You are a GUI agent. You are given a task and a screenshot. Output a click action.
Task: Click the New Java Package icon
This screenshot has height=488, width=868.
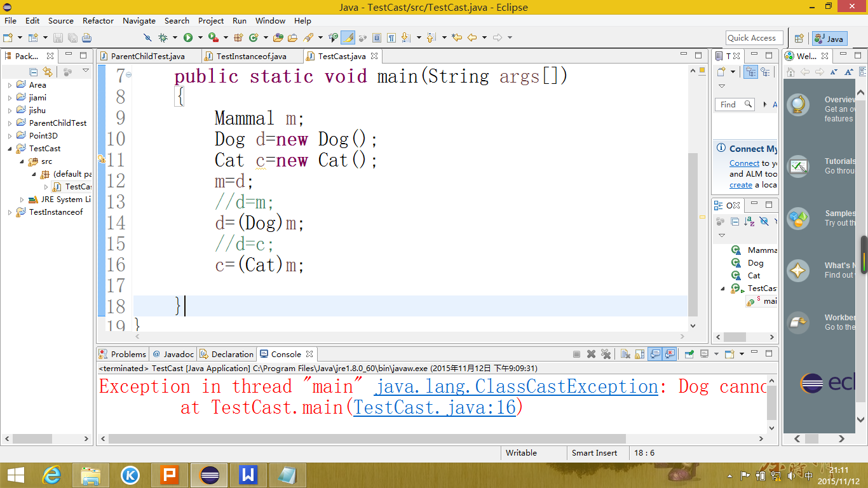click(238, 38)
